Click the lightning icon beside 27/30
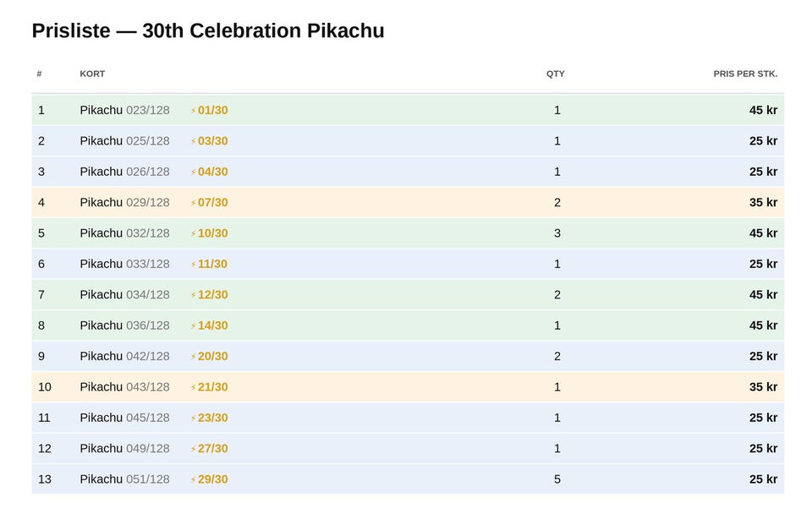 pos(193,448)
